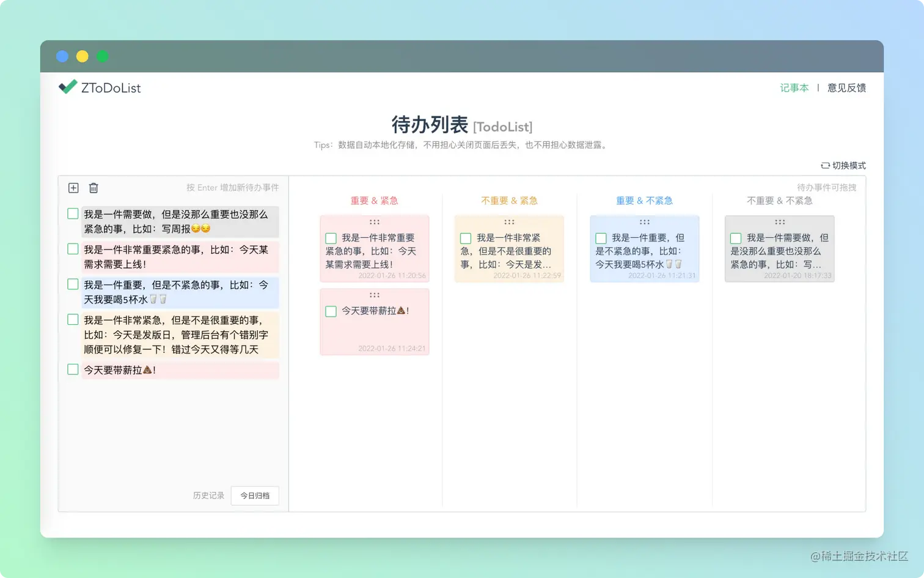
Task: Click the text of gray 比如：写 card
Action: [780, 251]
